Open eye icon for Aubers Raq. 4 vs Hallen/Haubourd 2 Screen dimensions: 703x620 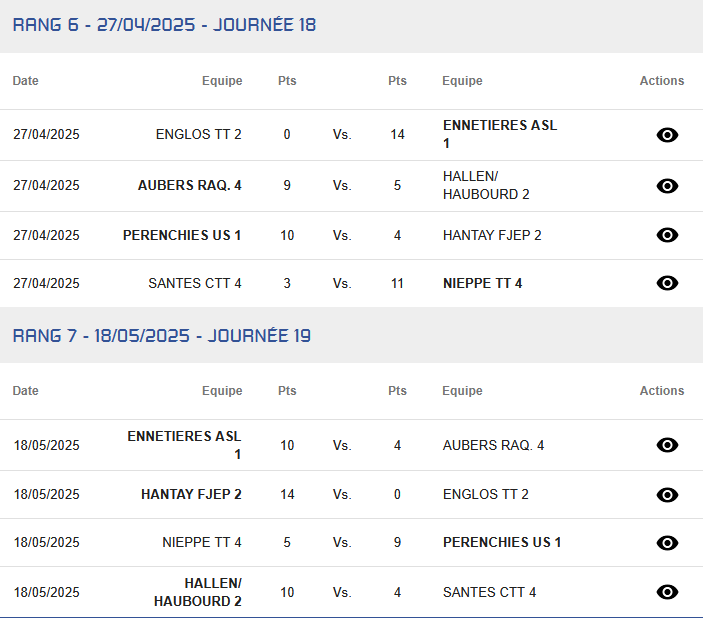point(667,186)
